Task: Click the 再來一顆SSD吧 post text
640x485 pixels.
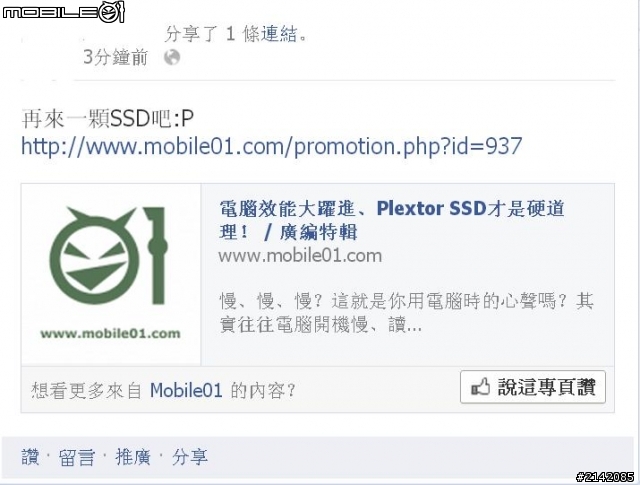Action: pos(107,119)
